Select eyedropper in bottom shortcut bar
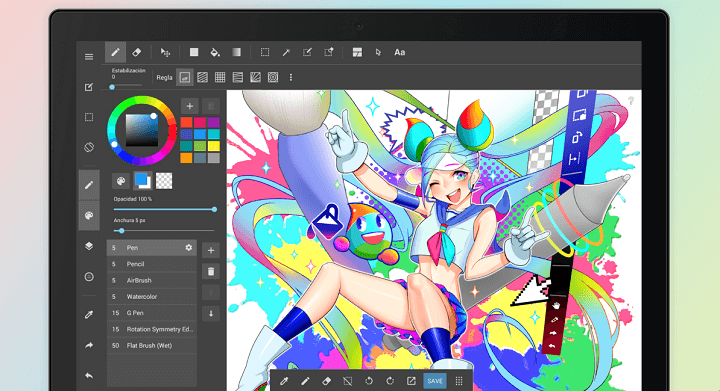The image size is (720, 391). [x=284, y=381]
